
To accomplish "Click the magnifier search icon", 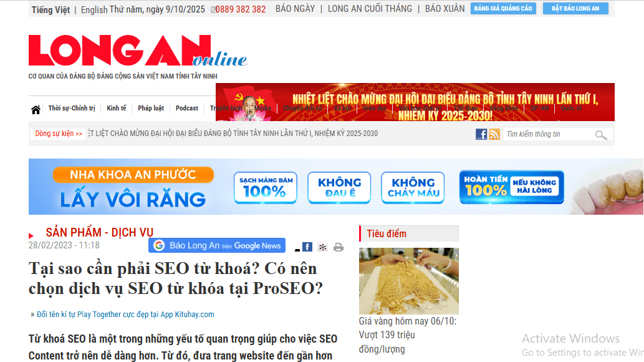I will [x=601, y=135].
